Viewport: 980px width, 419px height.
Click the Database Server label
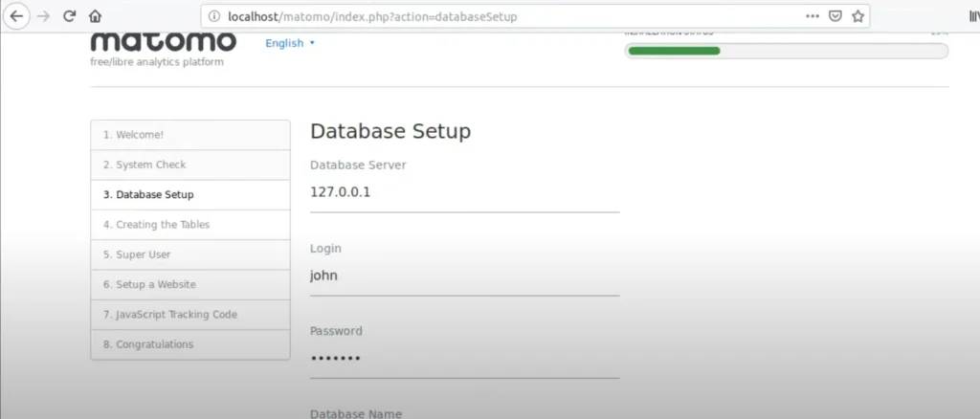(358, 165)
